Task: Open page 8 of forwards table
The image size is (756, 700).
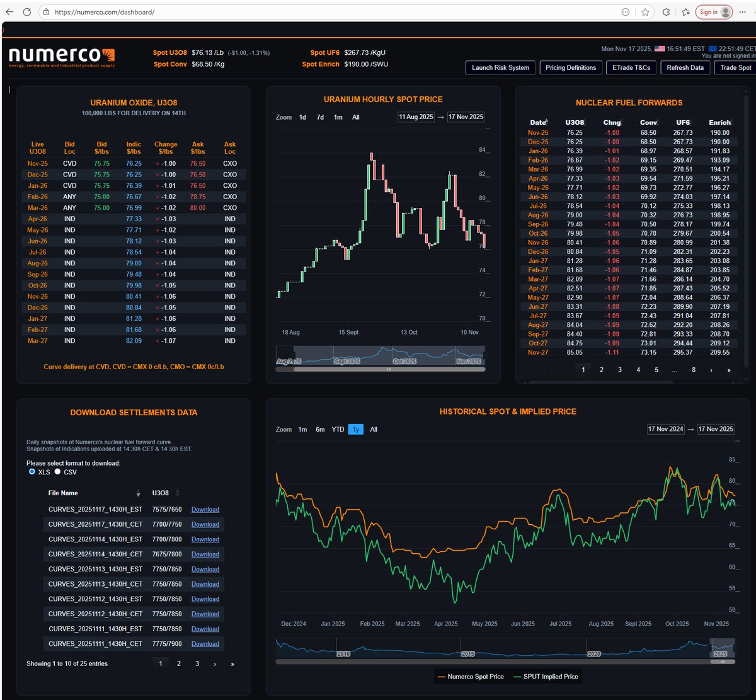Action: coord(694,370)
